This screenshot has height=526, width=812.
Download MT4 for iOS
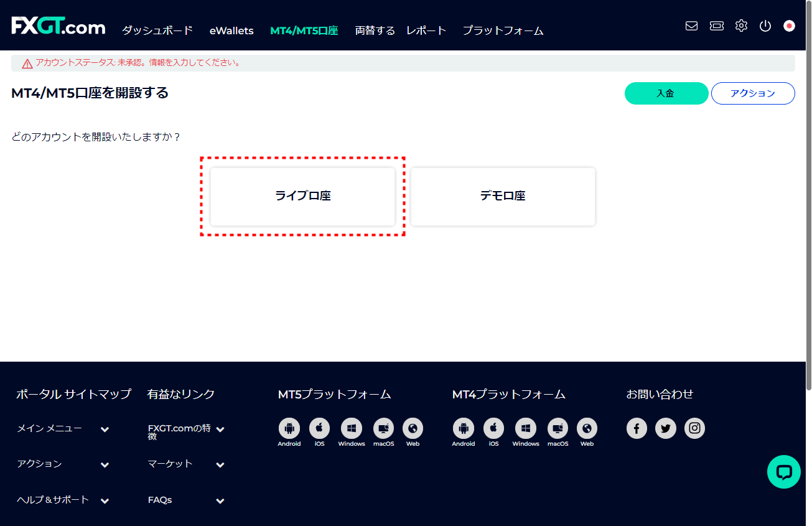click(x=494, y=428)
